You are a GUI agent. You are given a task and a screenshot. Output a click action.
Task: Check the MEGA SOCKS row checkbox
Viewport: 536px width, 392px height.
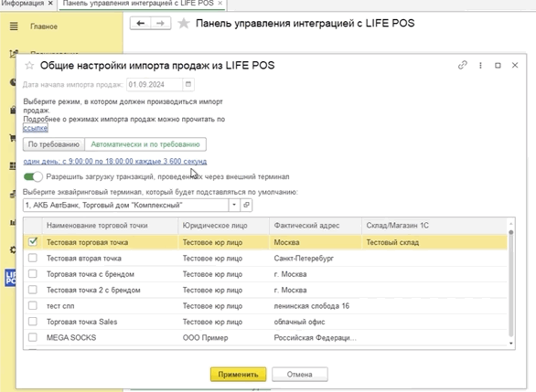[33, 337]
